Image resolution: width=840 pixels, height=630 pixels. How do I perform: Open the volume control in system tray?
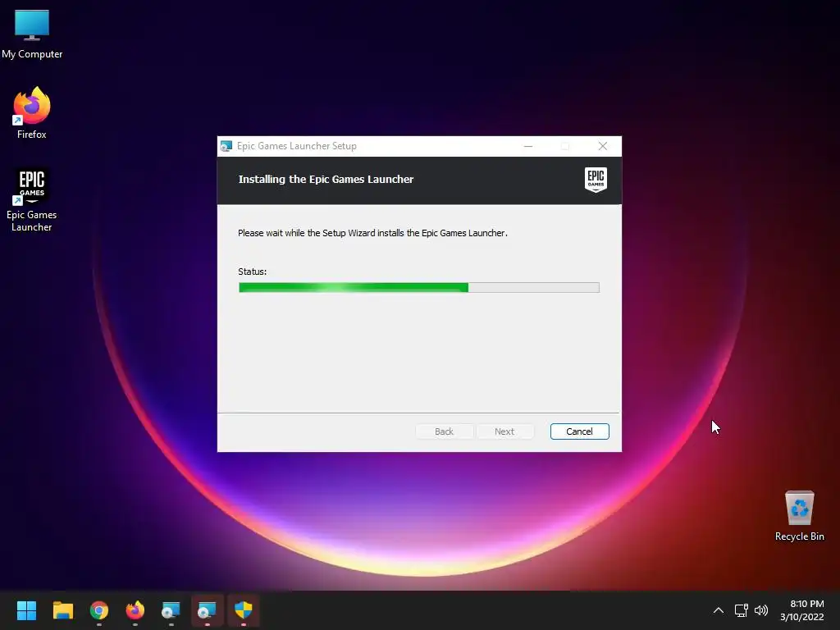click(x=760, y=610)
